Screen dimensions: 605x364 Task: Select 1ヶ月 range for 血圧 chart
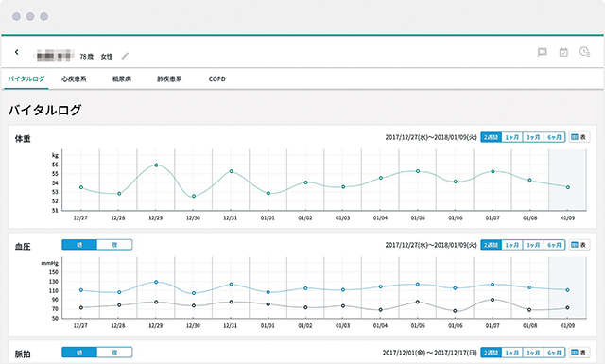[512, 245]
